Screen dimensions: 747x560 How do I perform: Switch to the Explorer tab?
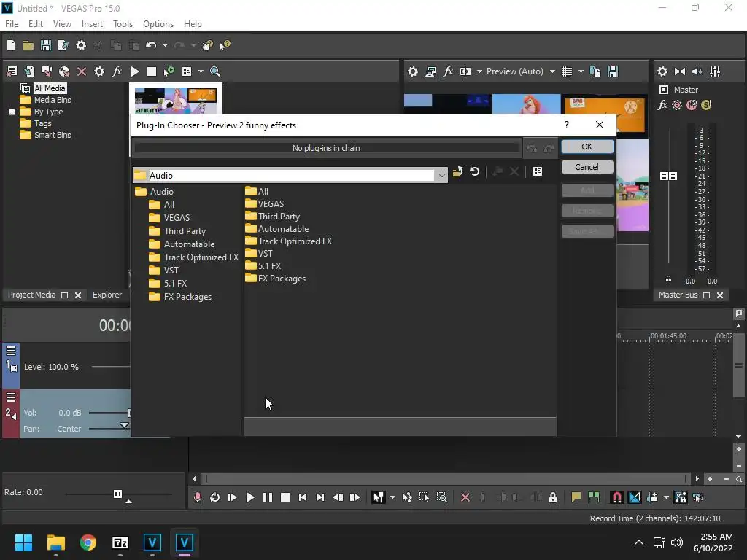click(107, 295)
